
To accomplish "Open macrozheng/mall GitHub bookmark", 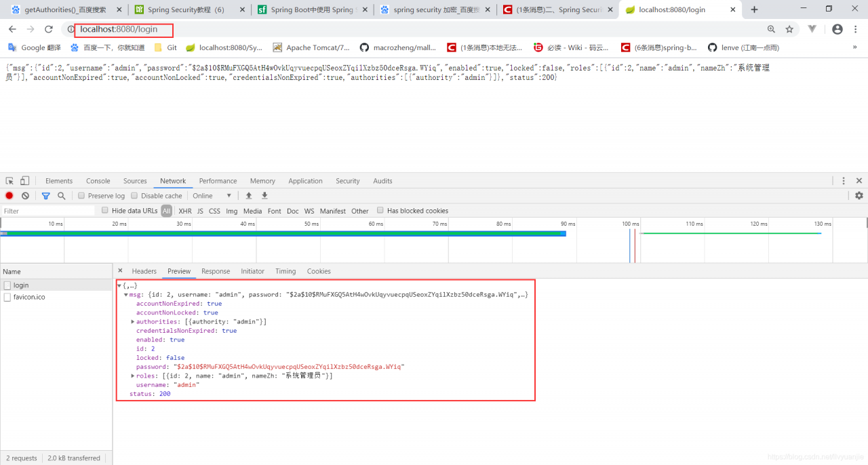I will (x=398, y=47).
